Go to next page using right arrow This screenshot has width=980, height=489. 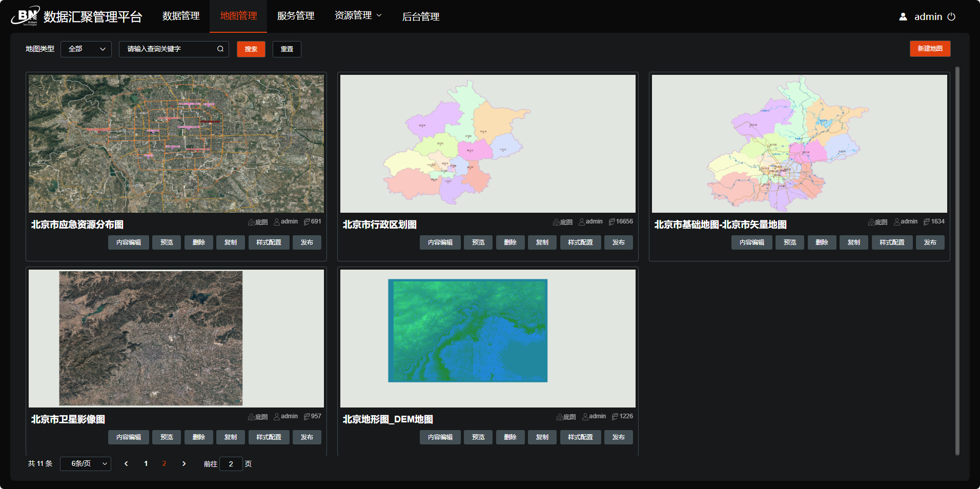point(184,464)
